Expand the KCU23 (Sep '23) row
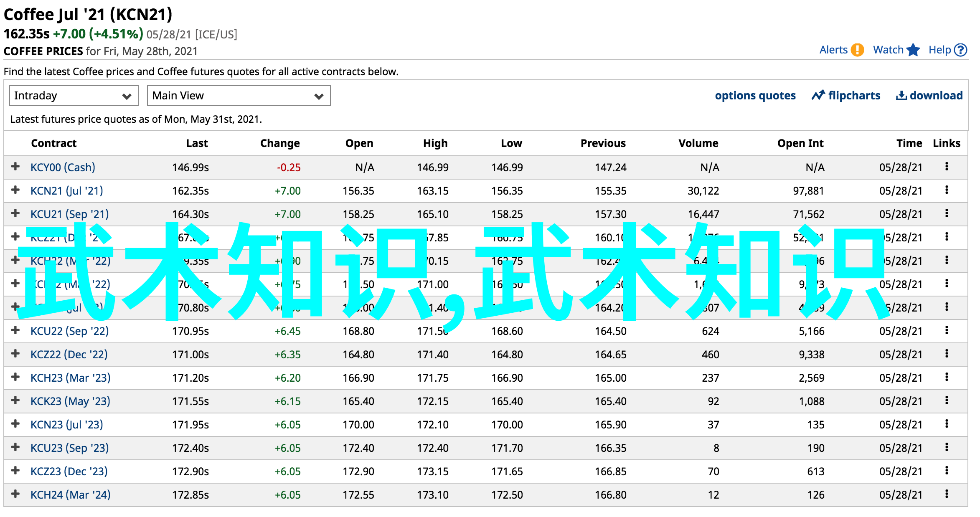 click(15, 447)
